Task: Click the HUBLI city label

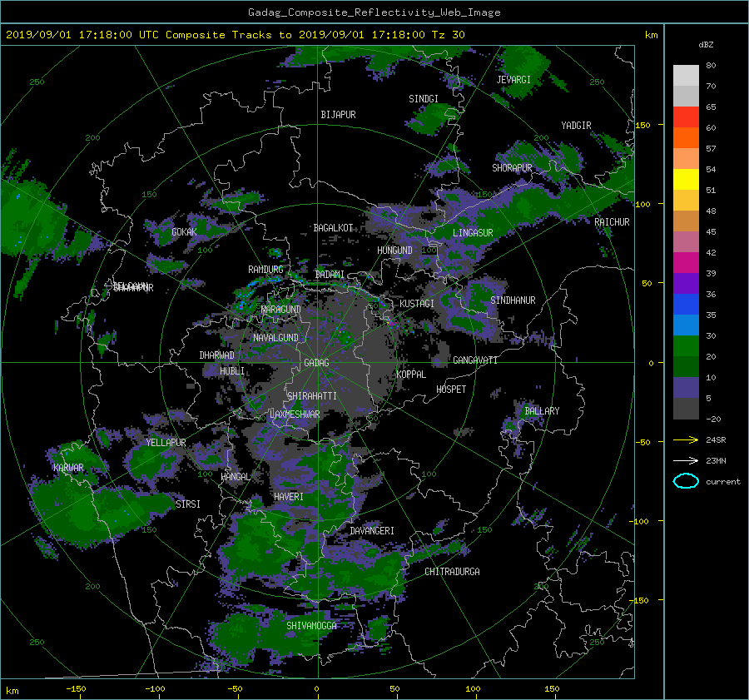Action: tap(232, 371)
